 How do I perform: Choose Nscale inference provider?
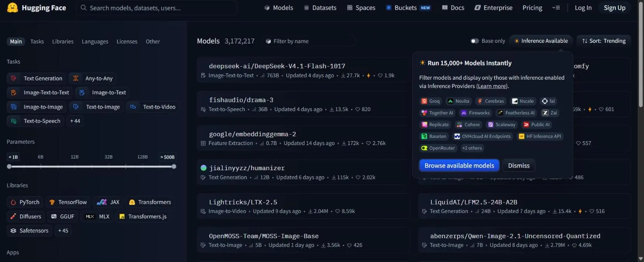(x=523, y=101)
